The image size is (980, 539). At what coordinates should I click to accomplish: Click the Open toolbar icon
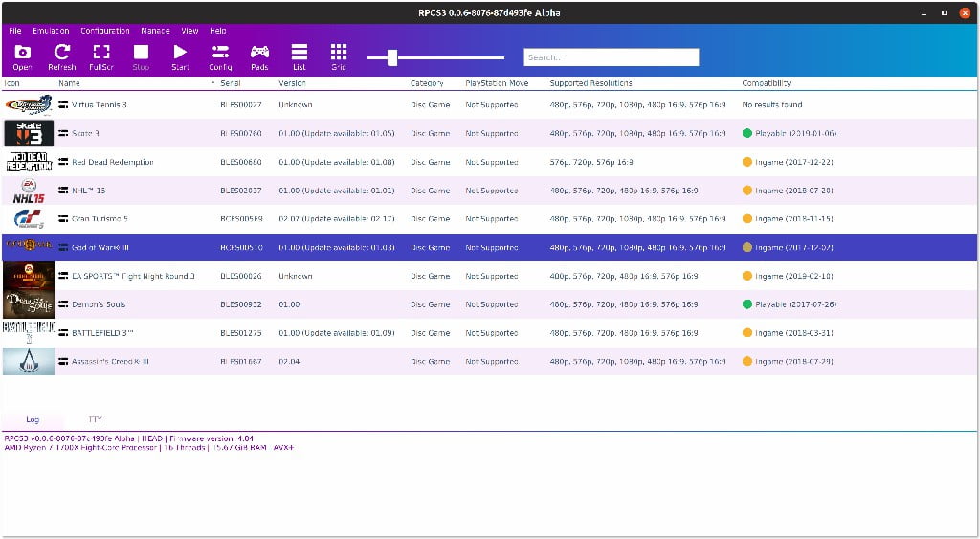tap(22, 56)
